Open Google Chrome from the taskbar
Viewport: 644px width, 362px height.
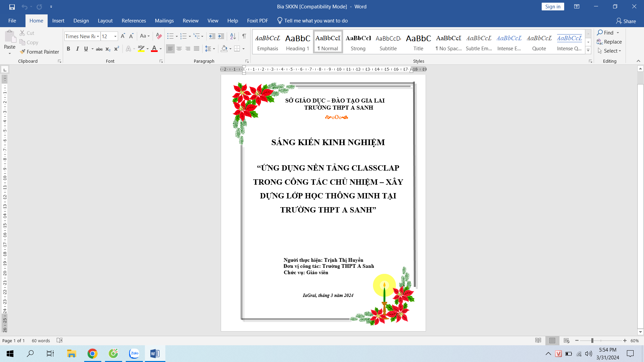pos(92,354)
